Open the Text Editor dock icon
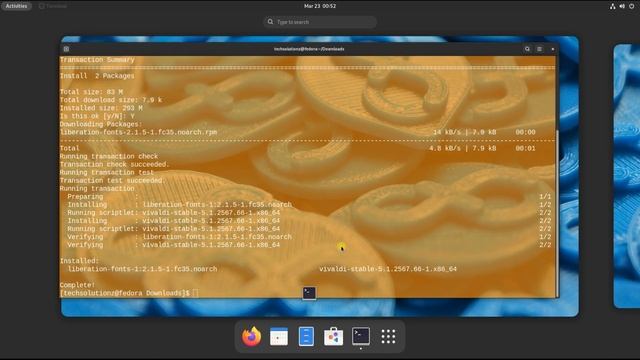The height and width of the screenshot is (360, 640). [x=306, y=337]
